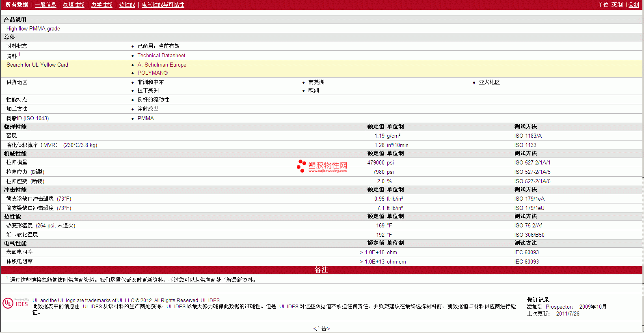
Task: Click the 南美洲 region entry
Action: click(x=316, y=82)
